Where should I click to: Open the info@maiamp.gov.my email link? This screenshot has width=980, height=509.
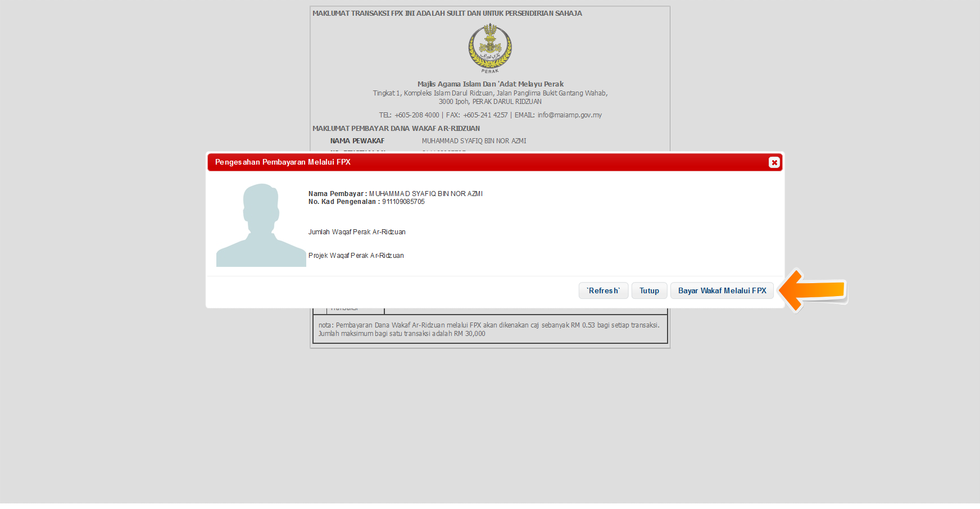click(x=569, y=115)
